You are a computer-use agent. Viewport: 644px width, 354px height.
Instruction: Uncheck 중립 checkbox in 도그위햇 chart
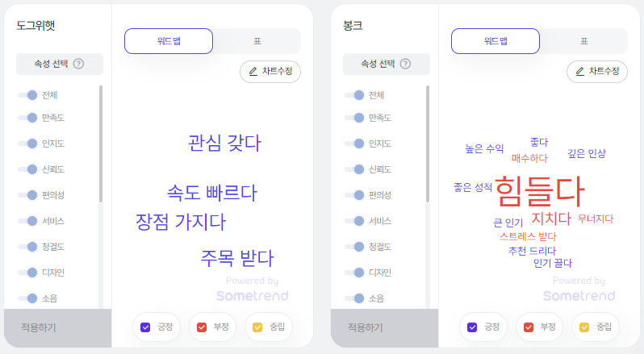(257, 327)
